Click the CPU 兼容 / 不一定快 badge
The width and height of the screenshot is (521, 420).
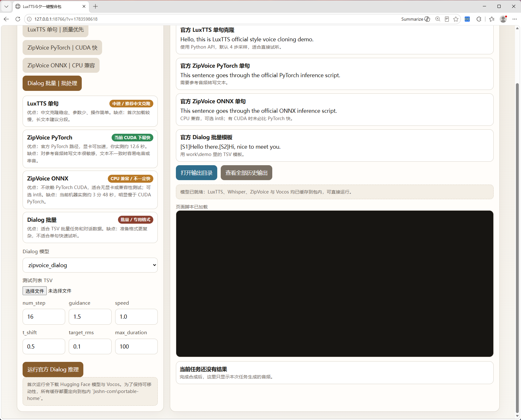[x=130, y=179]
